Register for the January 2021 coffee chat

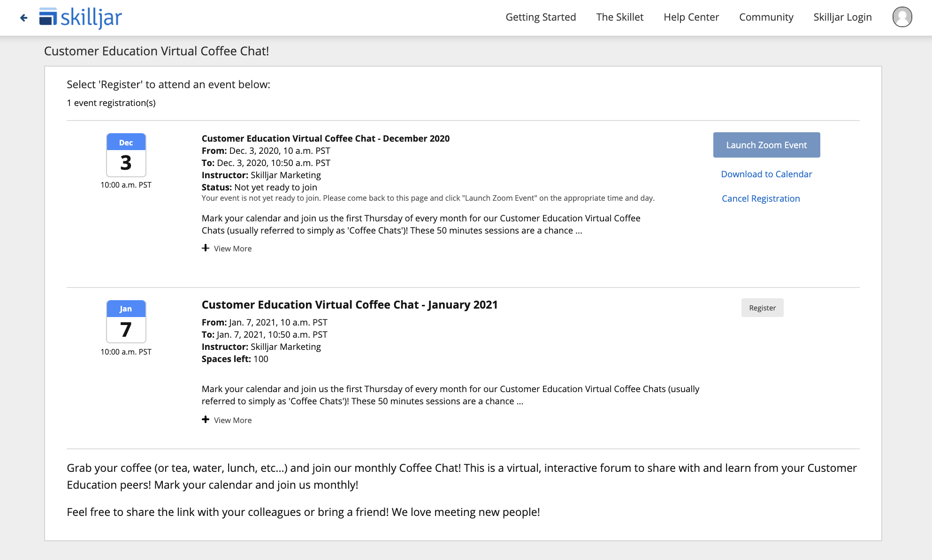(x=762, y=308)
